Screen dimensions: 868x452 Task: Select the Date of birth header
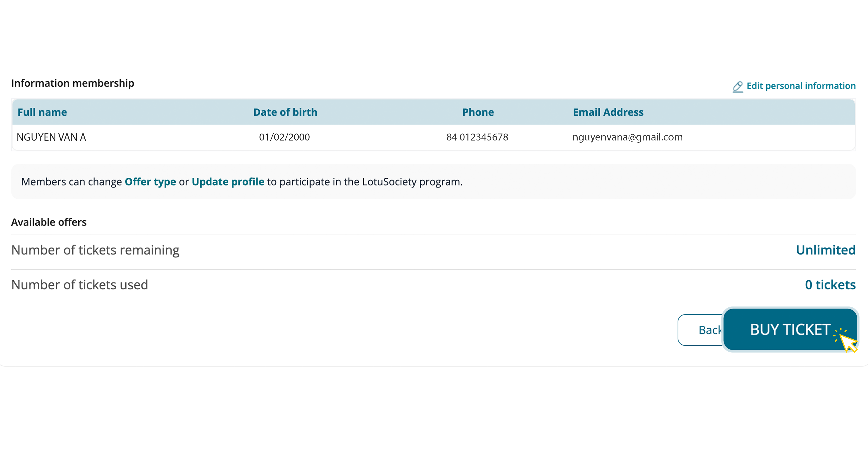coord(285,112)
